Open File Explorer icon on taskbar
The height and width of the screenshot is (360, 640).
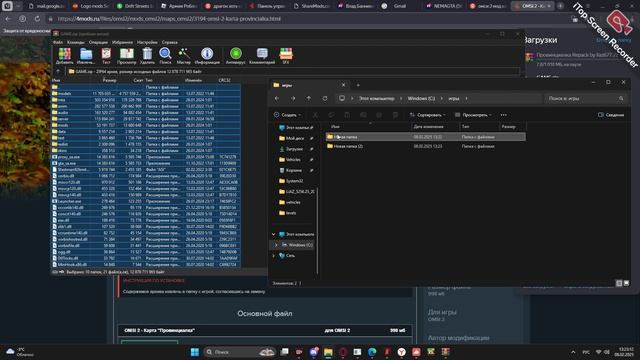pyautogui.click(x=328, y=352)
